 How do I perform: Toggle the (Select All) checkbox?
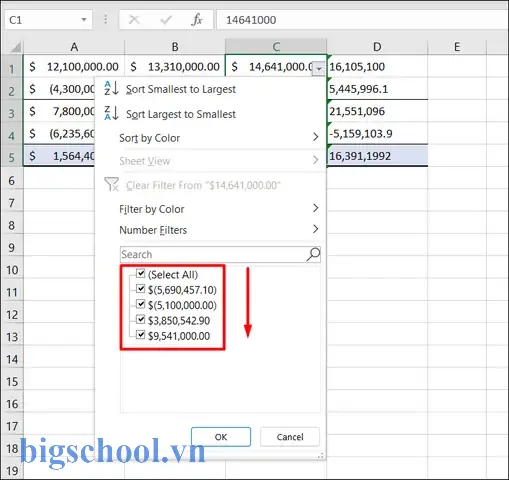pyautogui.click(x=141, y=273)
